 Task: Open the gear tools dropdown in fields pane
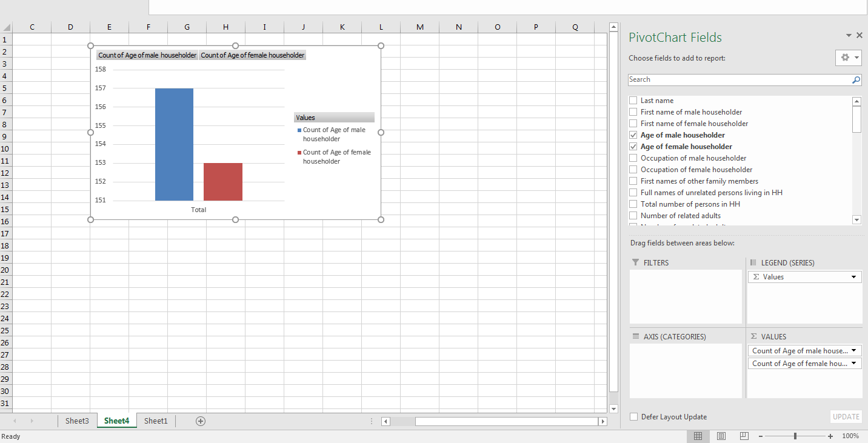point(848,58)
